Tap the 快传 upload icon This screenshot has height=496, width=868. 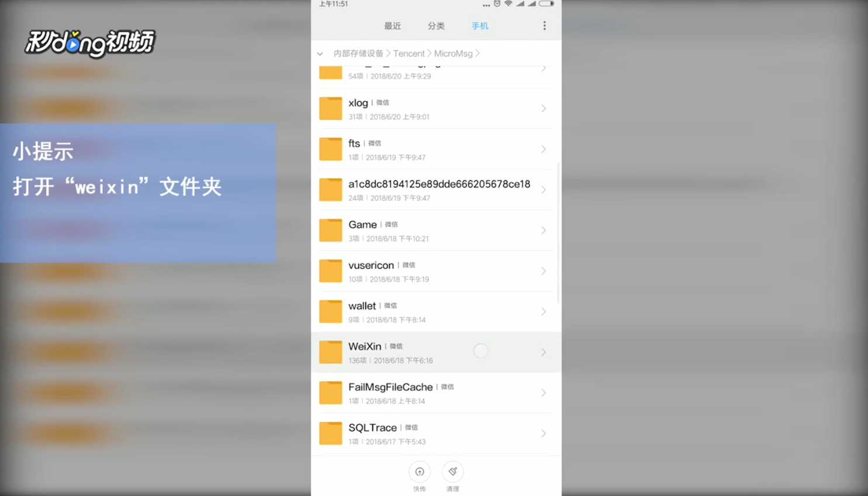[420, 471]
